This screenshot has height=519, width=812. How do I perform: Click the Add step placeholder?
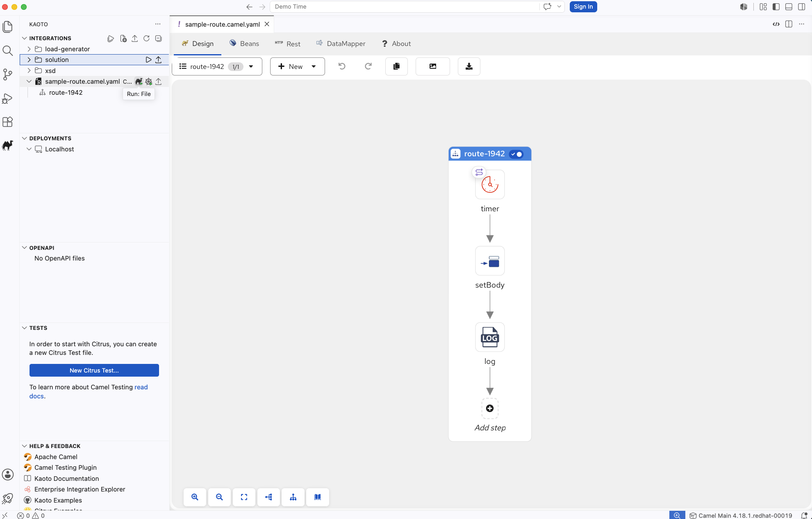490,409
